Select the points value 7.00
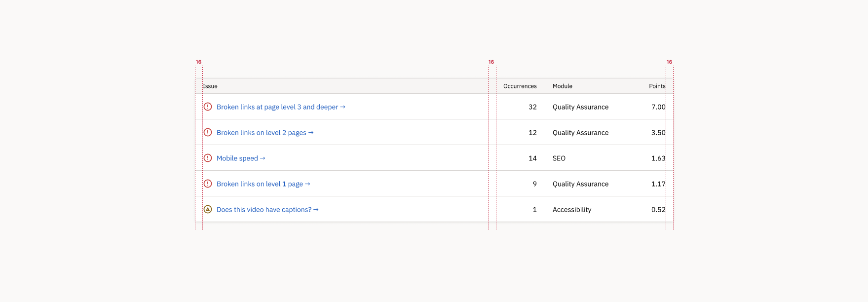868x302 pixels. [x=658, y=107]
